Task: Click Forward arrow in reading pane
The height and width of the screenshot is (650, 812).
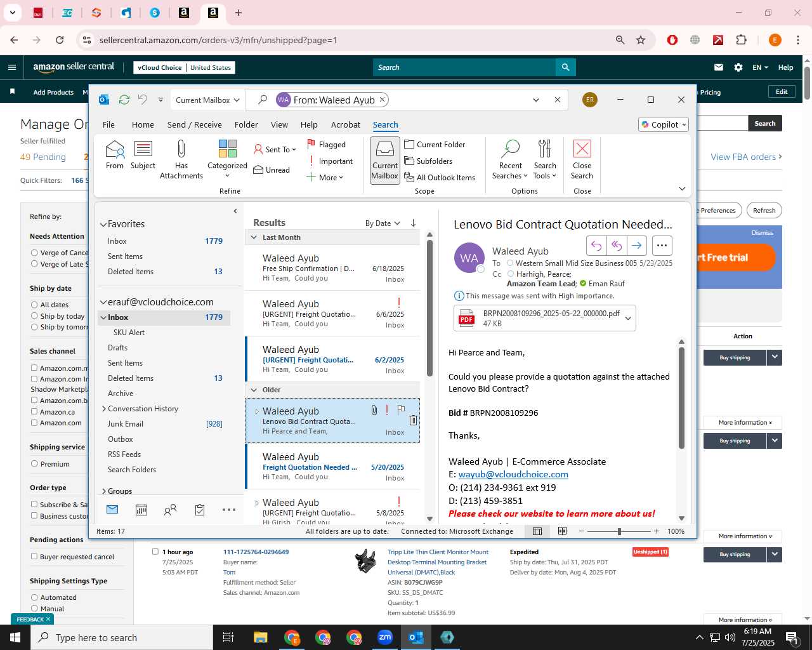Action: [x=637, y=246]
